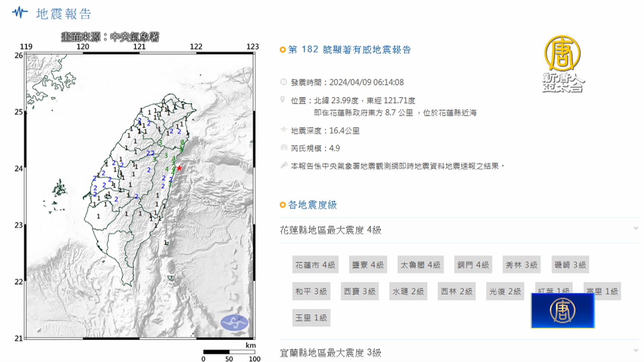The height and width of the screenshot is (362, 644).
Task: Click the earthquake waveform icon in header
Action: tap(20, 13)
